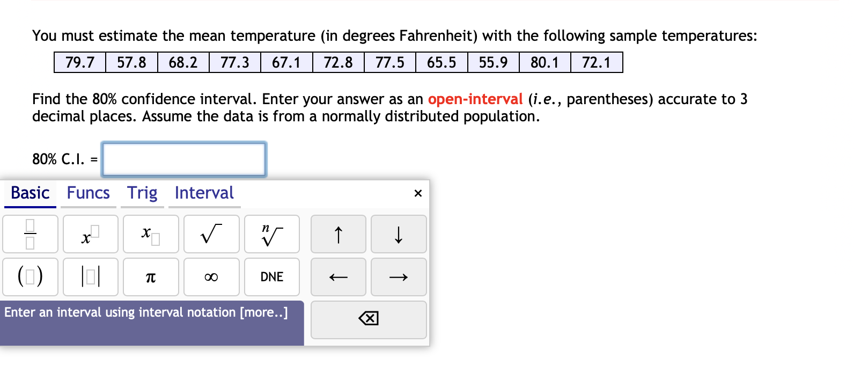The width and height of the screenshot is (868, 365).
Task: Insert an nth root symbol
Action: click(271, 234)
